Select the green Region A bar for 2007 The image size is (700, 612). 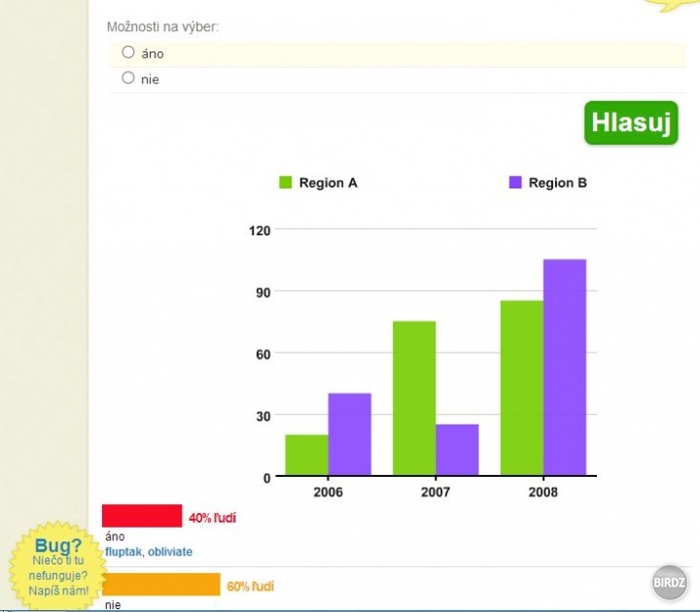(414, 398)
